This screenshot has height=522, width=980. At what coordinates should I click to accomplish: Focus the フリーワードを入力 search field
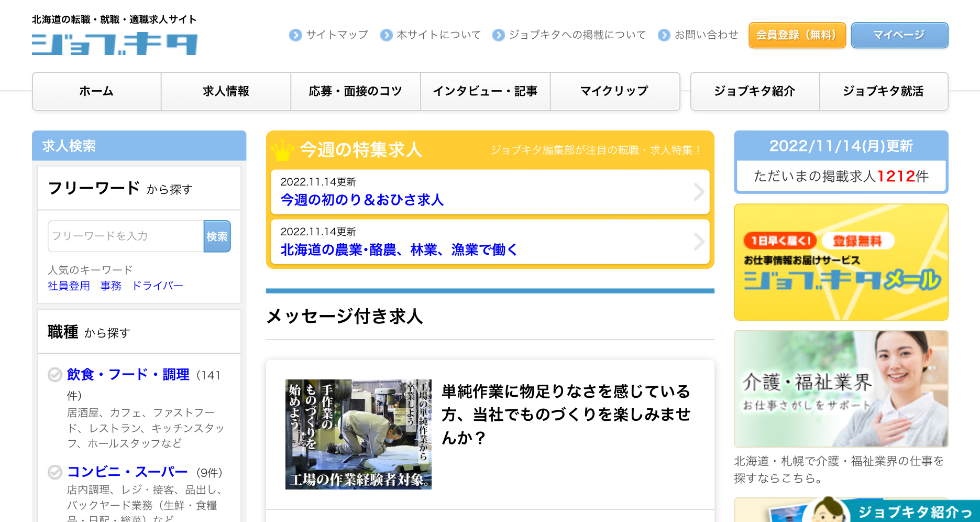coord(126,236)
